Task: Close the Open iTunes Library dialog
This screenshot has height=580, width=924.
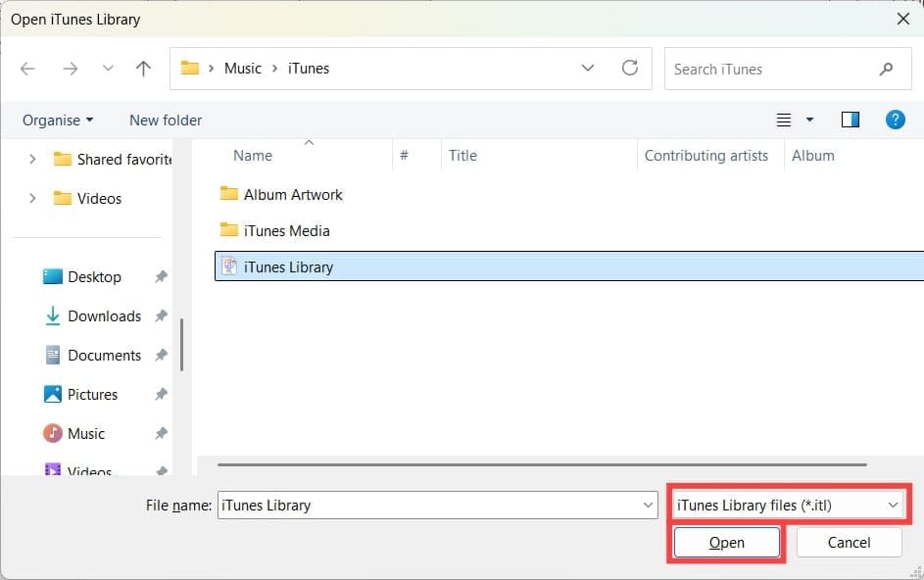Action: [x=902, y=19]
